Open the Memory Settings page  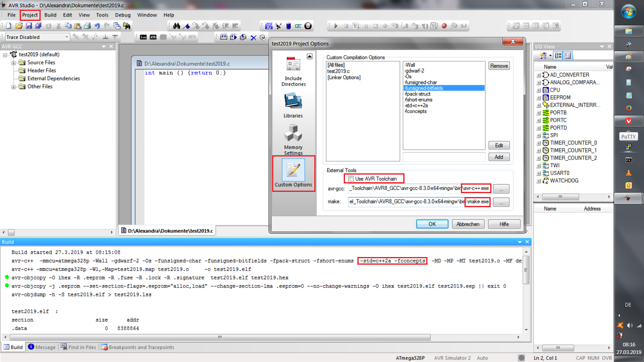pyautogui.click(x=293, y=139)
